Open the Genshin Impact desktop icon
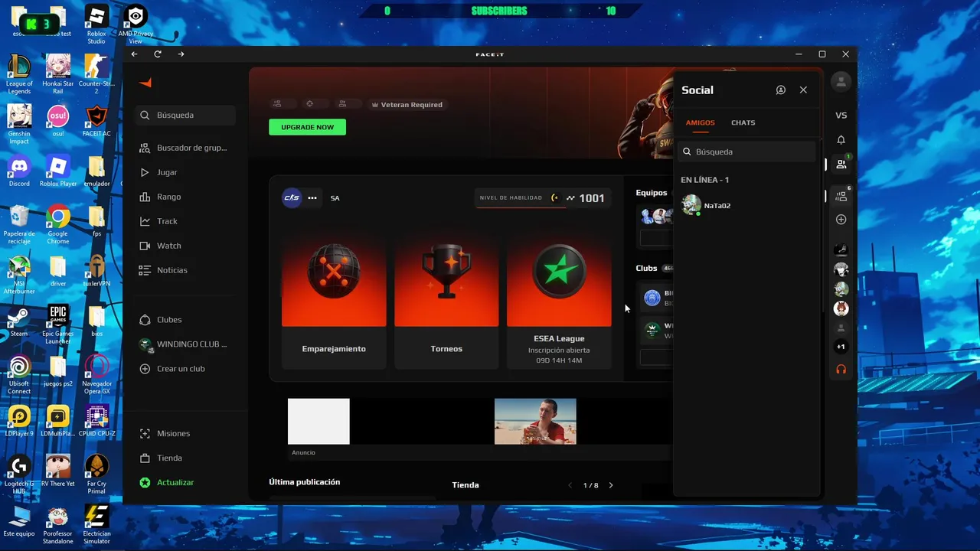The height and width of the screenshot is (551, 980). point(19,124)
